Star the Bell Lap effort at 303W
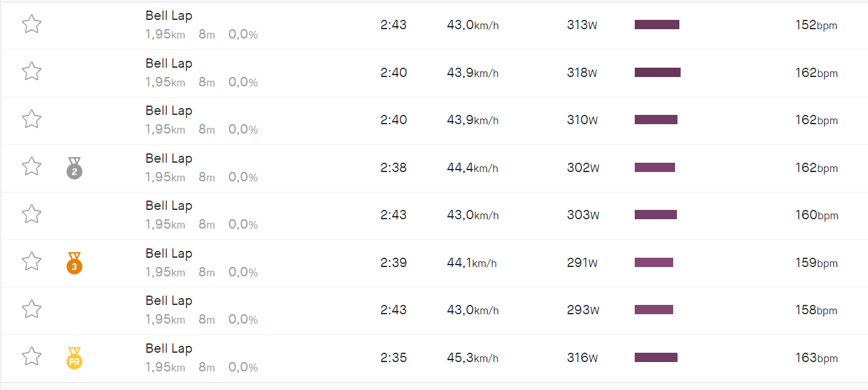This screenshot has width=868, height=390. point(32,214)
